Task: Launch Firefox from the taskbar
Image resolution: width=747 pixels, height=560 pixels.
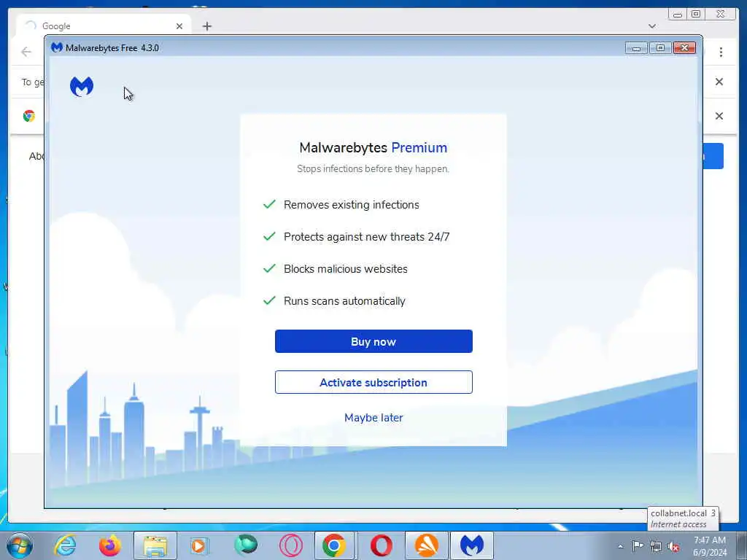Action: (x=110, y=545)
